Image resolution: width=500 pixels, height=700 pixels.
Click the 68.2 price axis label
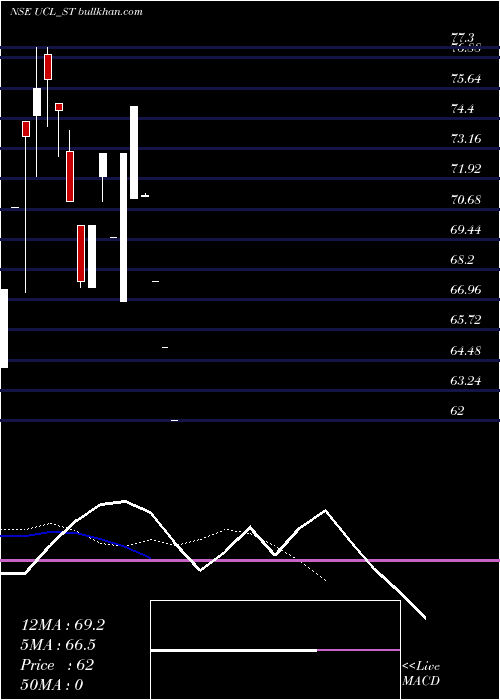click(462, 260)
